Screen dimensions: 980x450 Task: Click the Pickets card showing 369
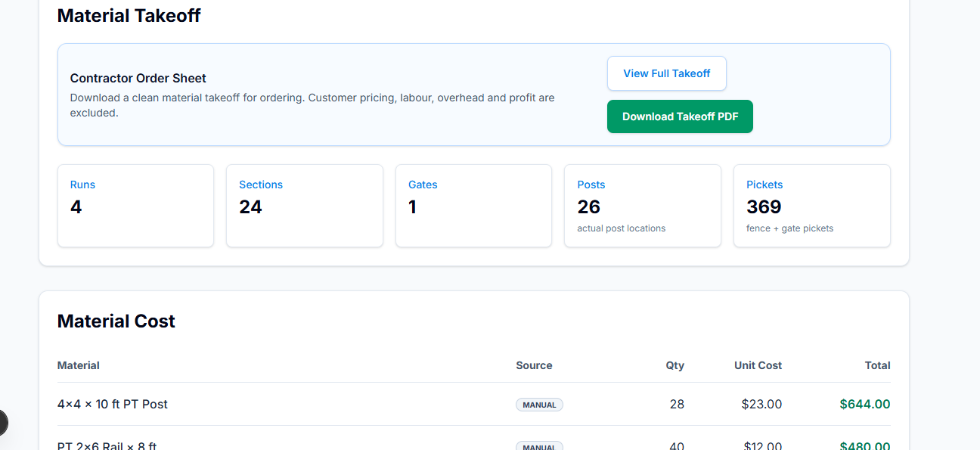point(812,206)
